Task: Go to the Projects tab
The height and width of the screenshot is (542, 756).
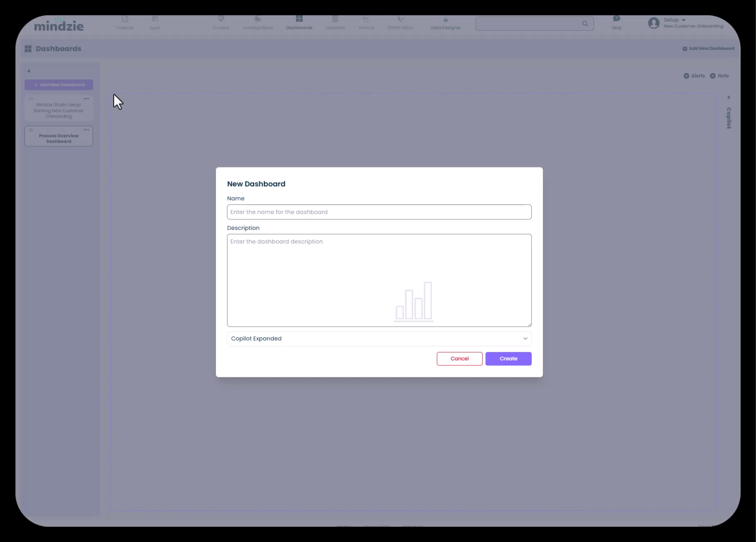Action: pos(125,22)
